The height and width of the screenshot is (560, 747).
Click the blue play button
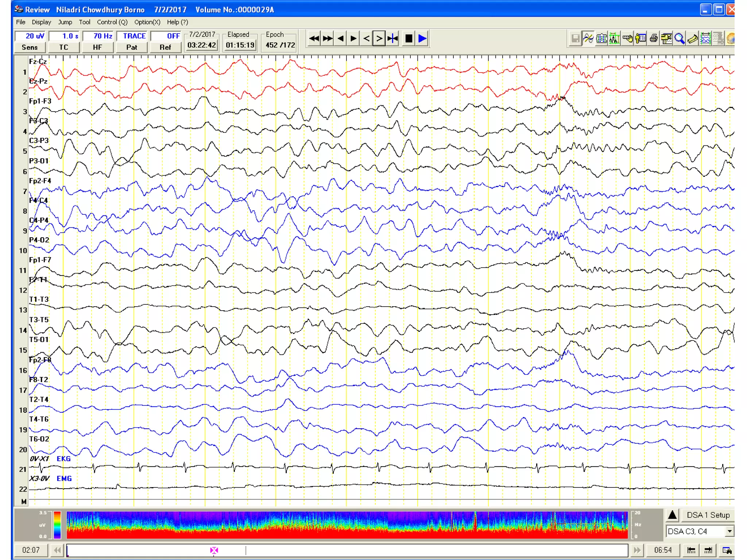pyautogui.click(x=422, y=38)
